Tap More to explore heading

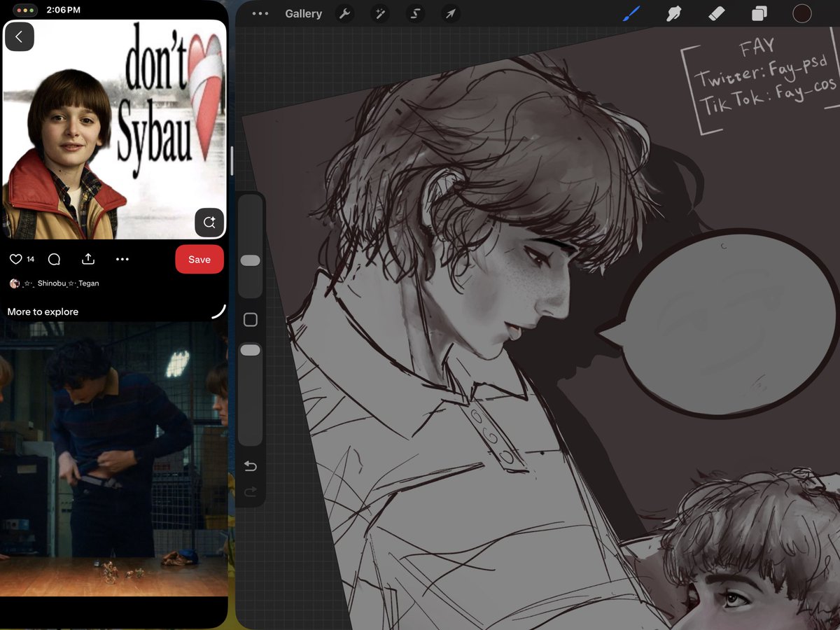pyautogui.click(x=43, y=311)
